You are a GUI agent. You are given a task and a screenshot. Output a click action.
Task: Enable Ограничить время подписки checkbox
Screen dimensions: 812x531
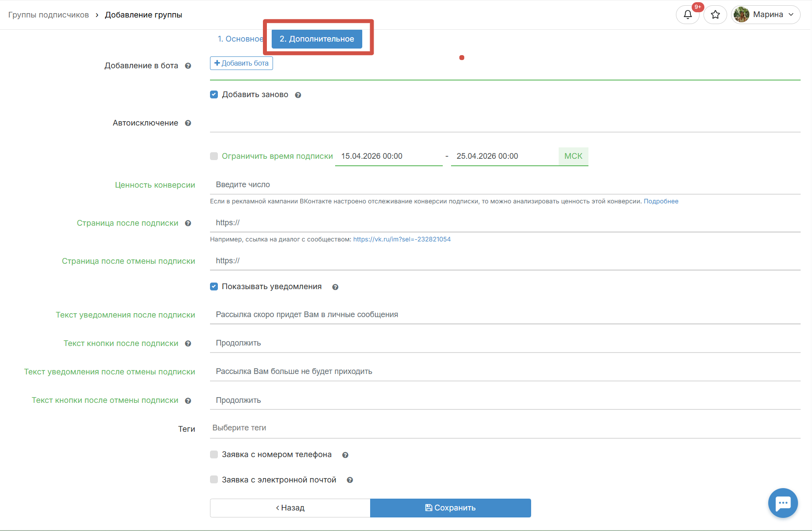(x=214, y=156)
